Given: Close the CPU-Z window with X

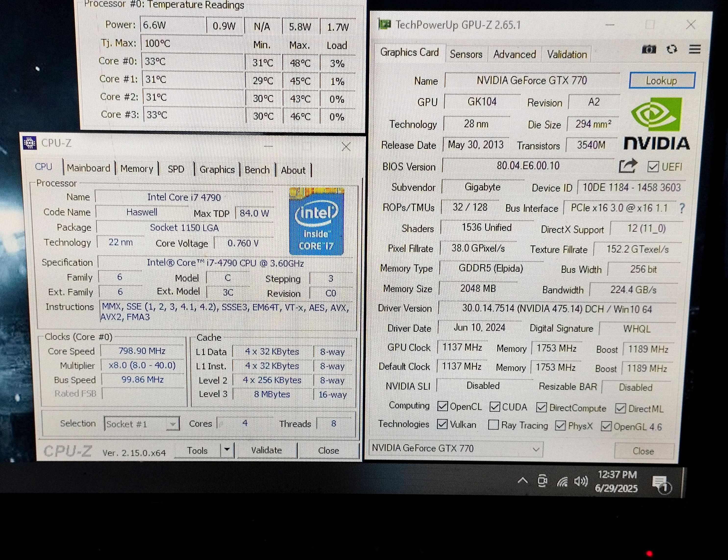Looking at the screenshot, I should [x=346, y=147].
